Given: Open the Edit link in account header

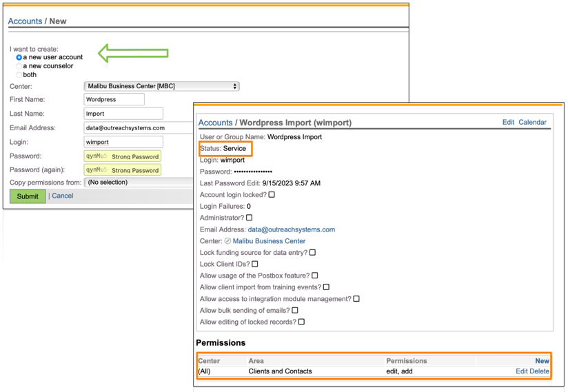Looking at the screenshot, I should coord(508,122).
